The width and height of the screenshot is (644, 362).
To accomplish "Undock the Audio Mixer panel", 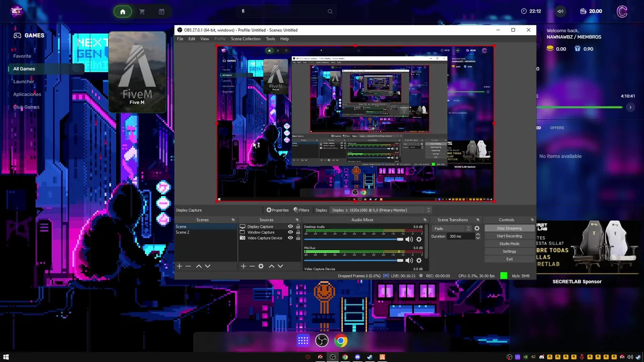I will click(425, 220).
